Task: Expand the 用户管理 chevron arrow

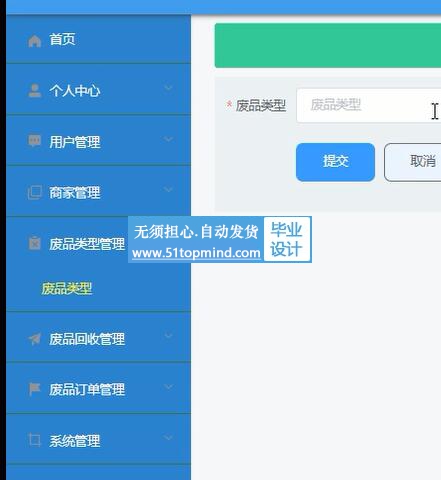Action: [x=168, y=139]
